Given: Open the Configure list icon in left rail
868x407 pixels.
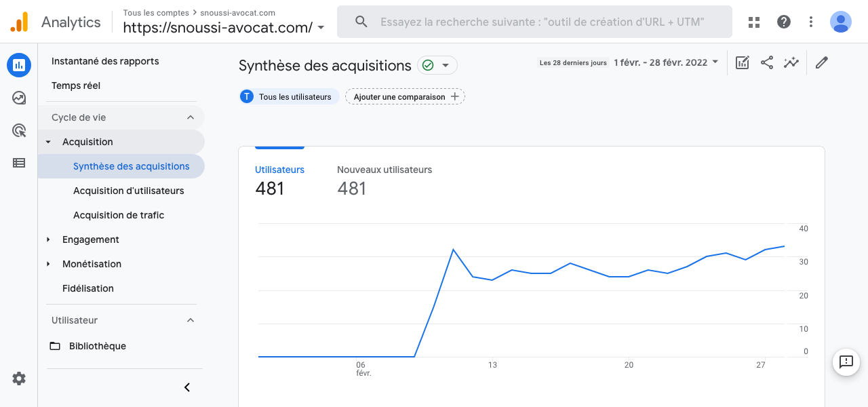Looking at the screenshot, I should tap(18, 163).
